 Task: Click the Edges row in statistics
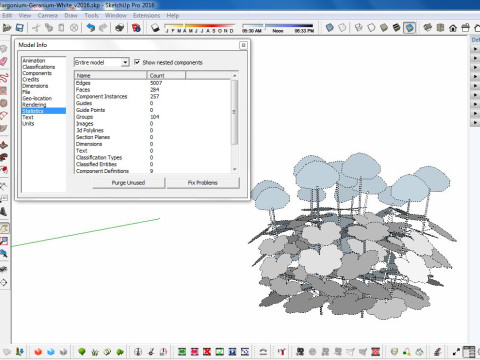pos(152,83)
